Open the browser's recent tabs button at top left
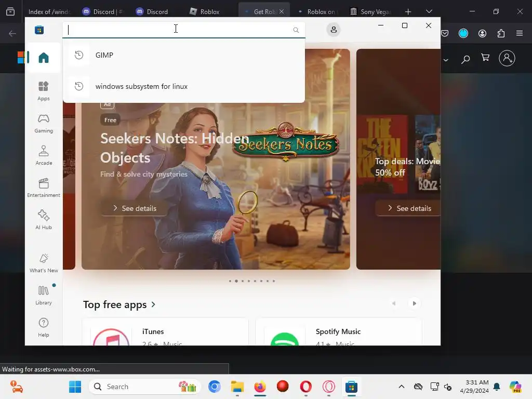Viewport: 532px width, 399px height. pyautogui.click(x=10, y=11)
